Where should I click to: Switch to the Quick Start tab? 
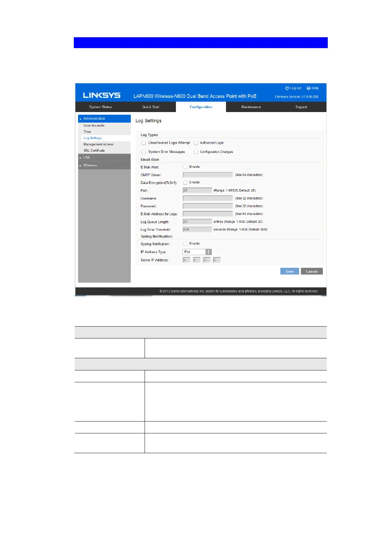151,107
